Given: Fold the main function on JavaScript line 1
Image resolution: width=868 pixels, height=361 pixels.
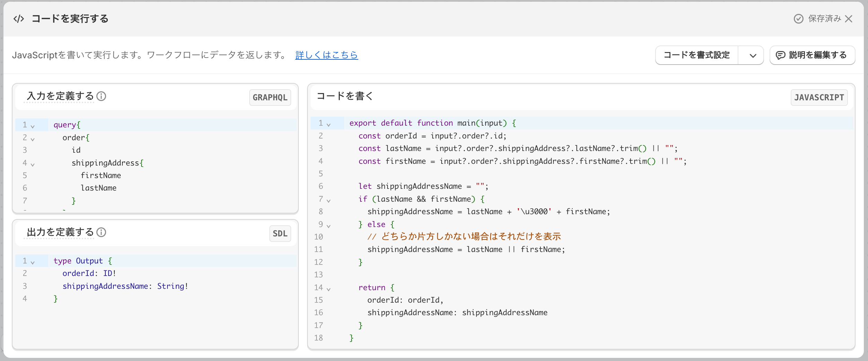Looking at the screenshot, I should pyautogui.click(x=329, y=125).
